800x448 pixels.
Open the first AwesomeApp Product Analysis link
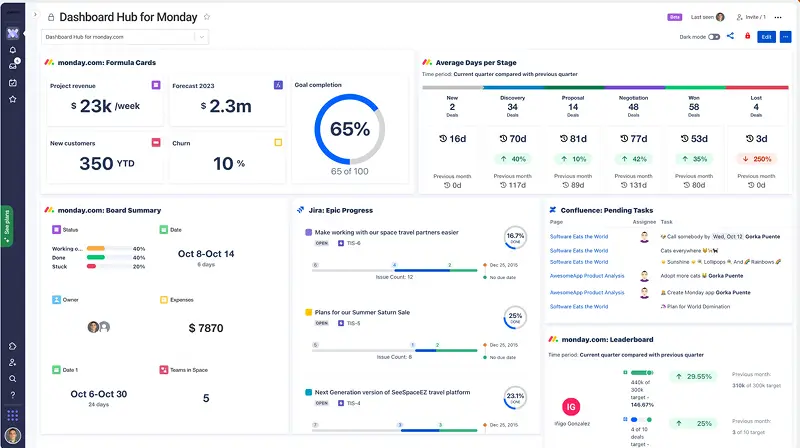587,276
